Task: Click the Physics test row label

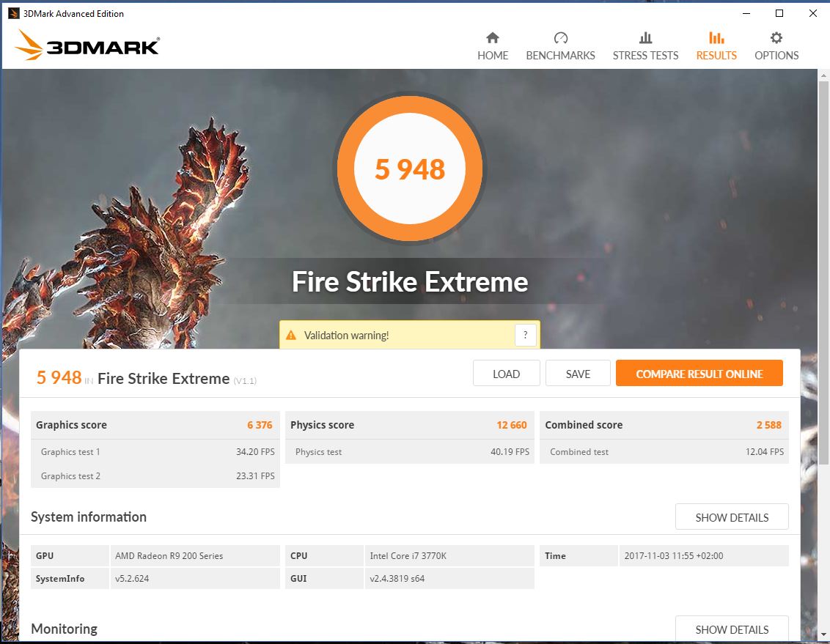Action: pyautogui.click(x=318, y=451)
